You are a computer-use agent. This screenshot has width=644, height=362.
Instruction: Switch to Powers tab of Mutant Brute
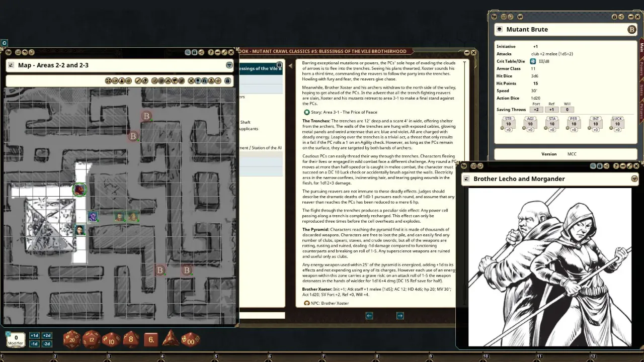(641, 69)
